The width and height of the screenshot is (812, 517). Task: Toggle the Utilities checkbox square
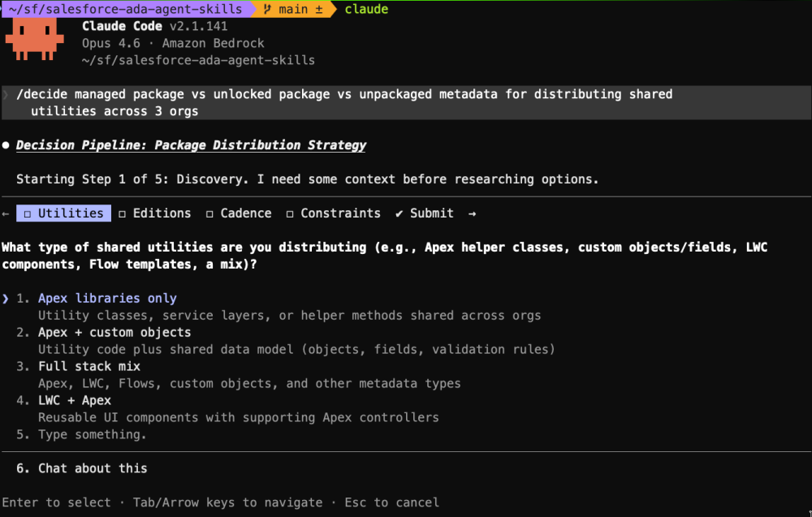tap(28, 213)
